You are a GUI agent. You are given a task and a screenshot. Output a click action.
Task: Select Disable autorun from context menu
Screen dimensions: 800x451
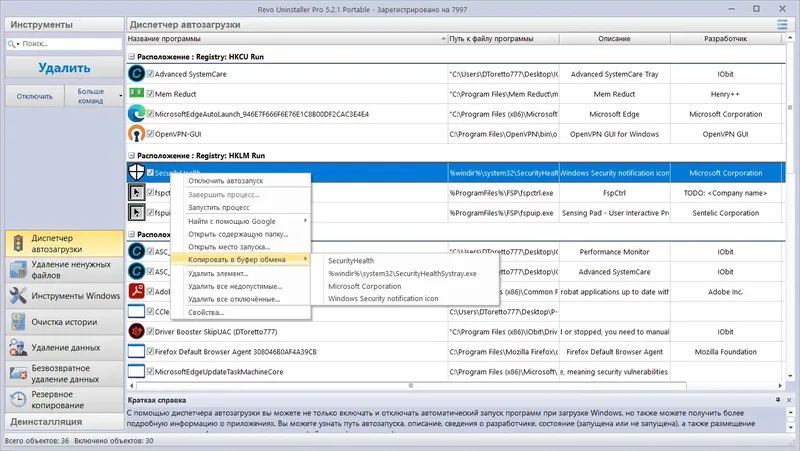point(240,181)
